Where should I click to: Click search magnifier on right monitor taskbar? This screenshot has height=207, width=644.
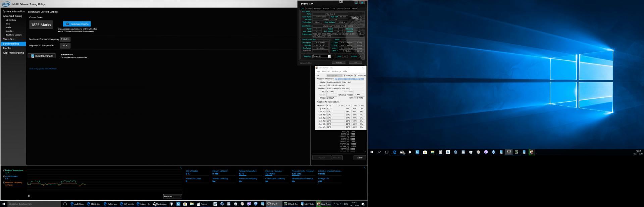pyautogui.click(x=379, y=152)
